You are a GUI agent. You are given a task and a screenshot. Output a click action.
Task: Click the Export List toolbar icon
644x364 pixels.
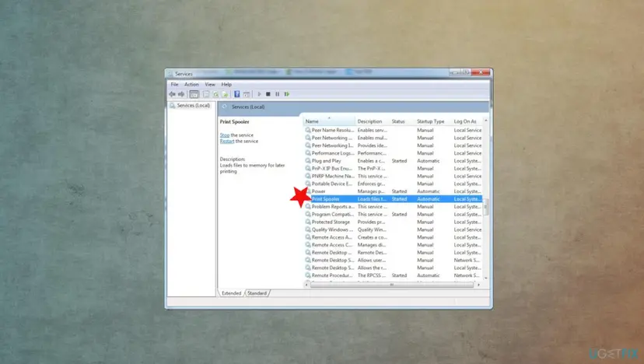(x=225, y=94)
